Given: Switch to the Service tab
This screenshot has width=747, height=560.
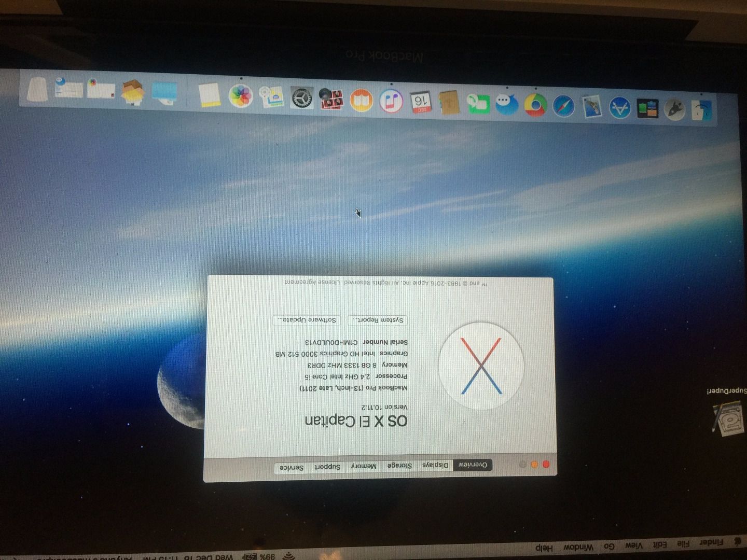Looking at the screenshot, I should (x=292, y=468).
